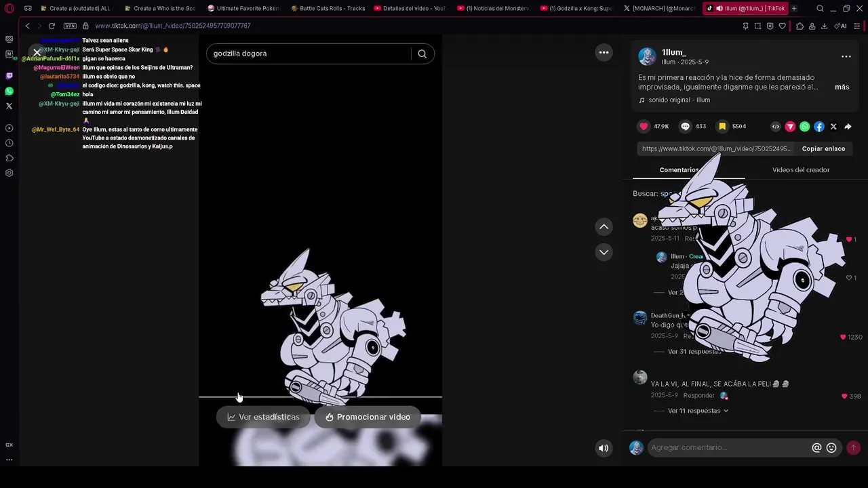This screenshot has width=868, height=488.
Task: Open more share options arrow
Action: coord(848,127)
